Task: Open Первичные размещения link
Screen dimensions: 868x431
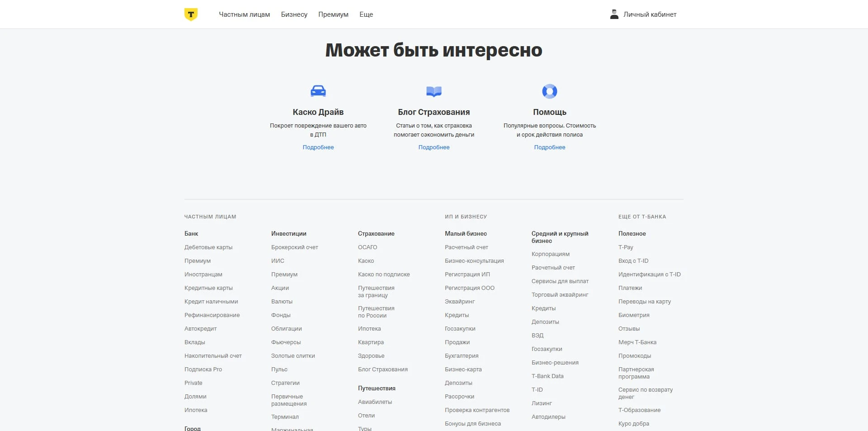Action: click(x=289, y=400)
